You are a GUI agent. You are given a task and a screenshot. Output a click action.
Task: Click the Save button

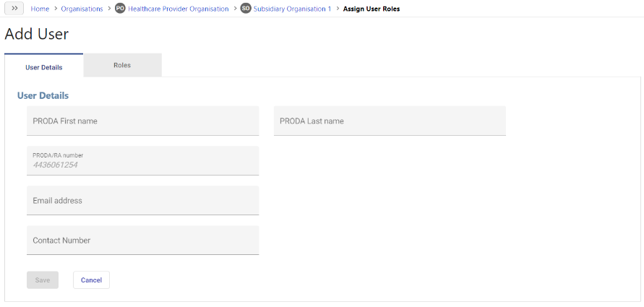point(43,280)
